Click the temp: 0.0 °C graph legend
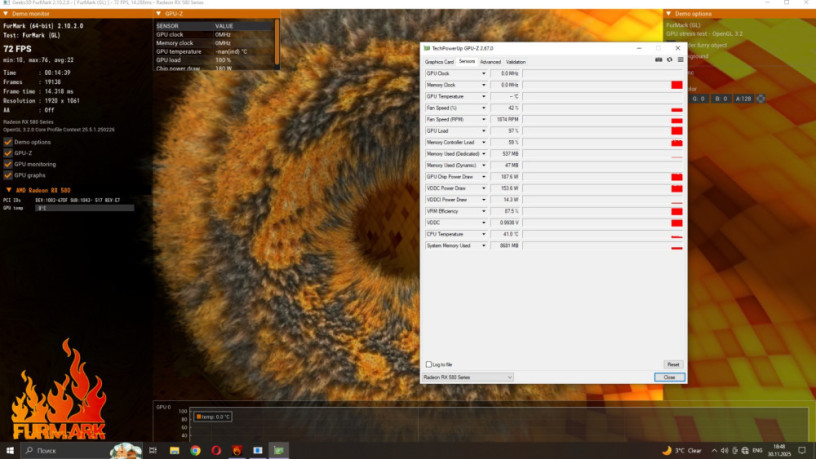 click(x=213, y=417)
